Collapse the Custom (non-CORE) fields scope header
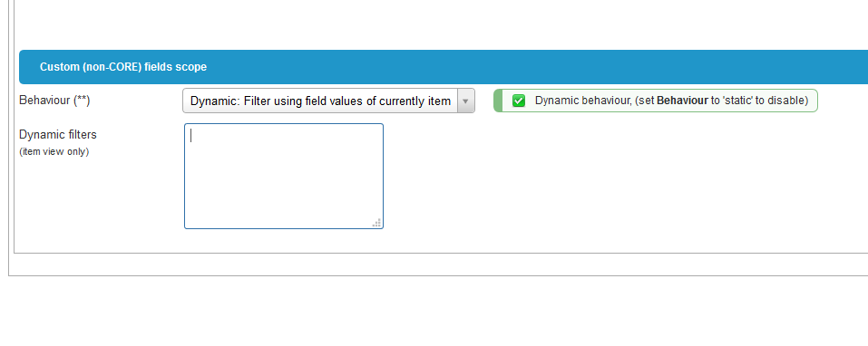Image resolution: width=868 pixels, height=346 pixels. coord(444,67)
